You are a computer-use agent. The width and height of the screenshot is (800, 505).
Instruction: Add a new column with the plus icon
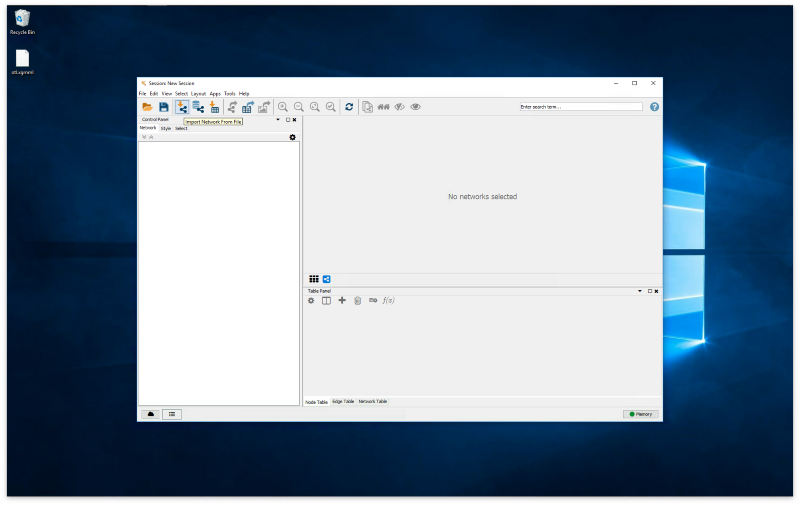[x=342, y=300]
